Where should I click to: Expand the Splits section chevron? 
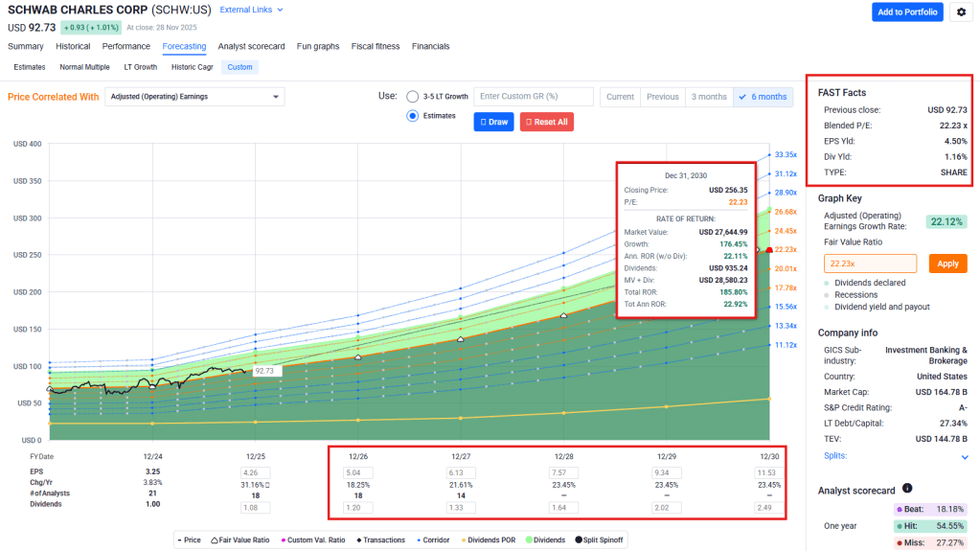(x=964, y=457)
